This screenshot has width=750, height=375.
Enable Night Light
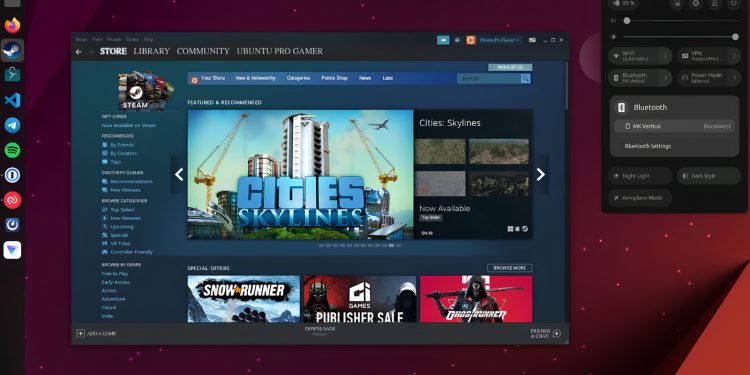[640, 176]
